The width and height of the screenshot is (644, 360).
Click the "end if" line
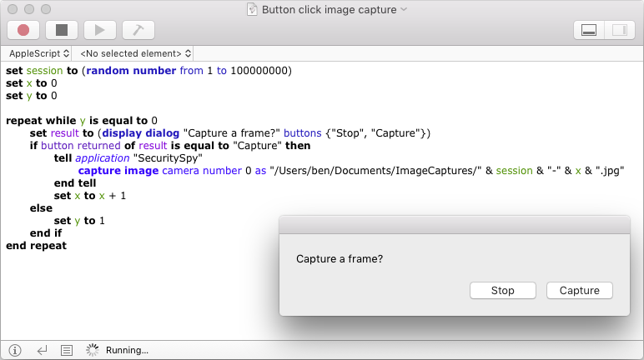(x=46, y=233)
